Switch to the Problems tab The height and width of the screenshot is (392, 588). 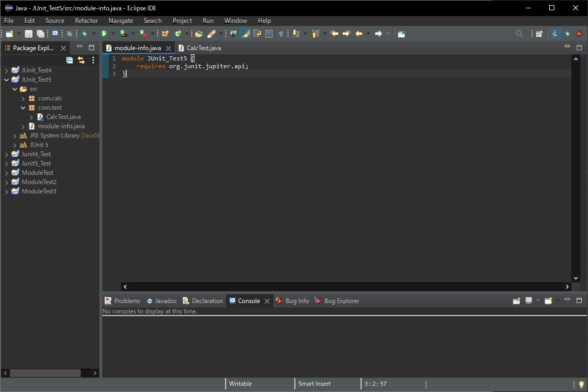tap(122, 301)
